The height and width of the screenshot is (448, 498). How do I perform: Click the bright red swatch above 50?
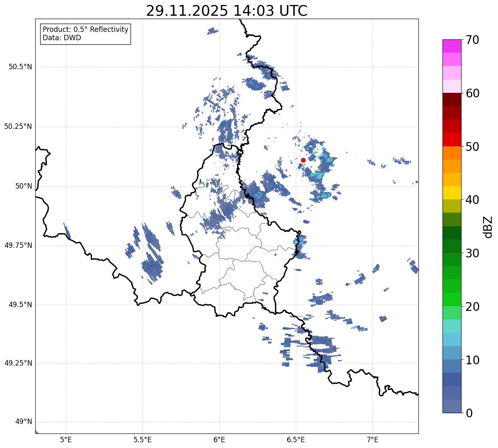452,139
